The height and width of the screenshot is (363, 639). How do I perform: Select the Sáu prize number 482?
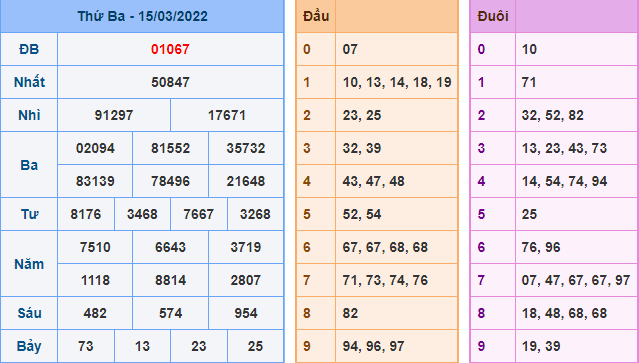(95, 313)
